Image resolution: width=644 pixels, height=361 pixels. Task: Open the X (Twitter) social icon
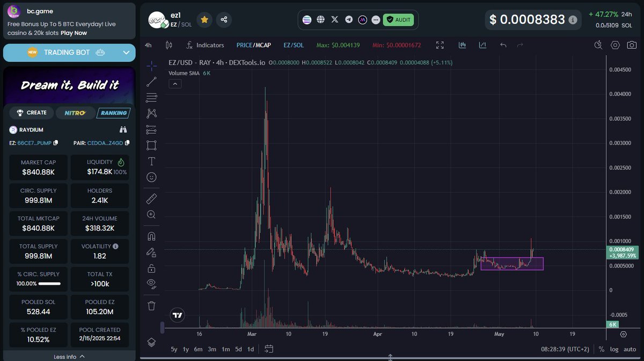coord(335,19)
